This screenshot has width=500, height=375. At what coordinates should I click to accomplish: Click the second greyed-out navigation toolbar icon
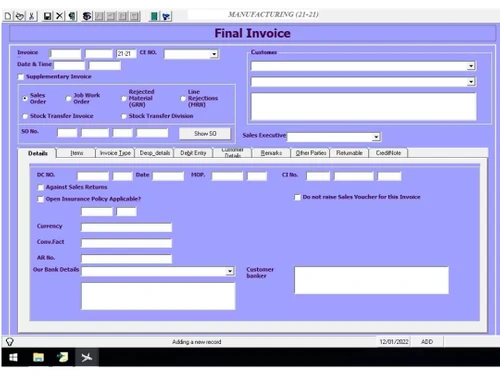111,16
